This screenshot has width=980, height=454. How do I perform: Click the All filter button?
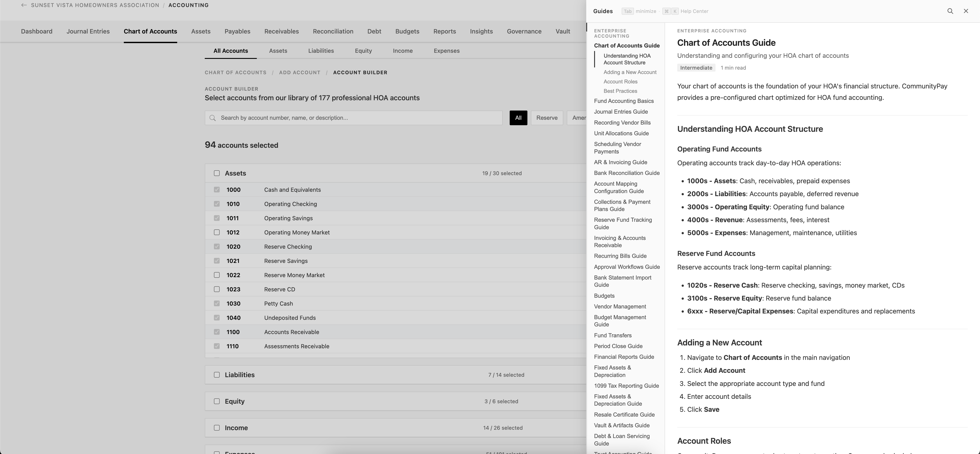518,118
